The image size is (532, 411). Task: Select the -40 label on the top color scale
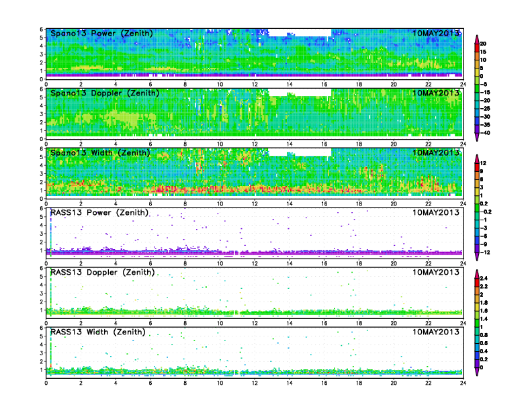(x=485, y=133)
